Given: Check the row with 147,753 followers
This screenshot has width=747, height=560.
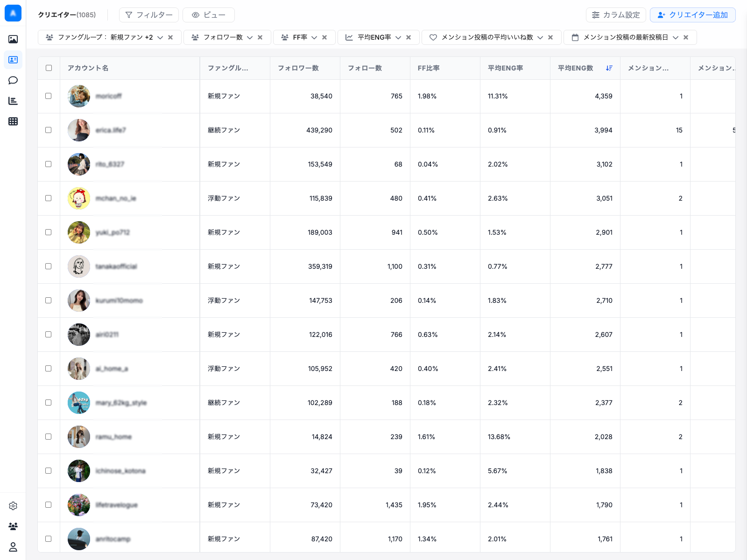Looking at the screenshot, I should tap(49, 301).
